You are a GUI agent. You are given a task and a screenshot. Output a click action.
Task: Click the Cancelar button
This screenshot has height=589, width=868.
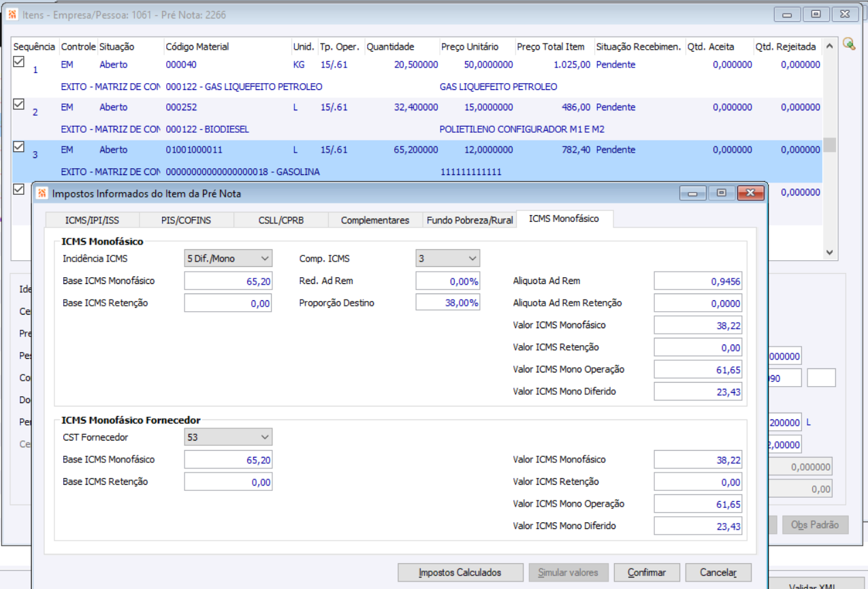(718, 573)
